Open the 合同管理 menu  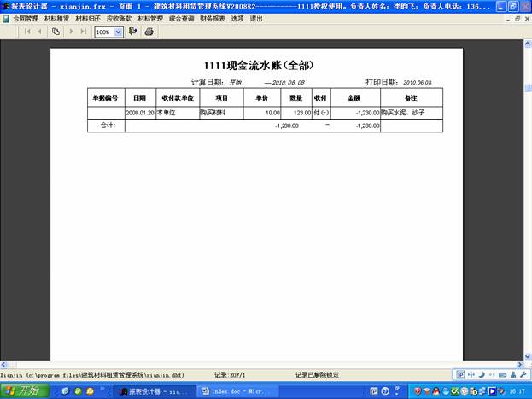(x=26, y=18)
